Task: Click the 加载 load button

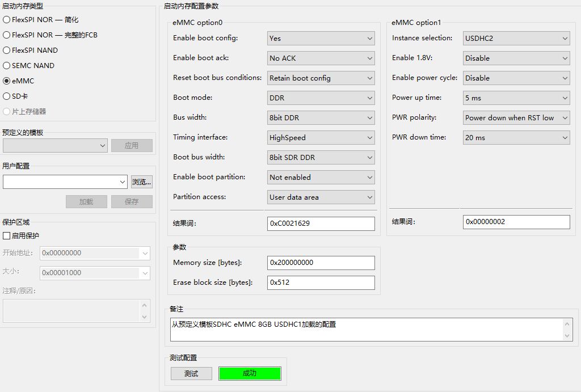Action: [86, 201]
